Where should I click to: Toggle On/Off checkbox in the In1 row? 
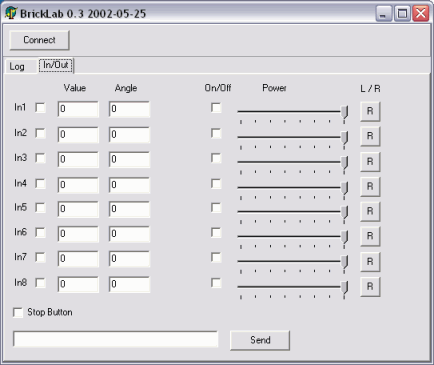click(216, 108)
